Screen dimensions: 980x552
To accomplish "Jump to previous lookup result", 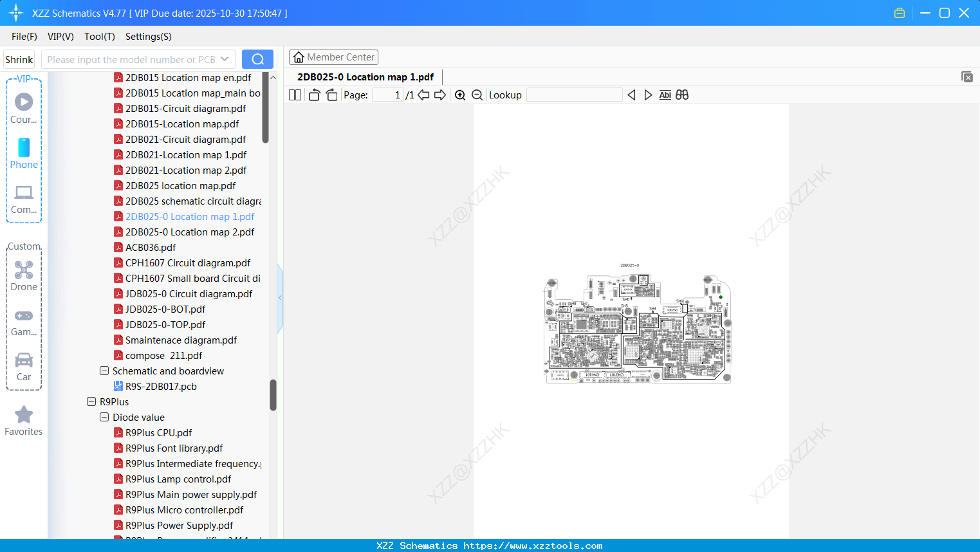I will [x=631, y=95].
